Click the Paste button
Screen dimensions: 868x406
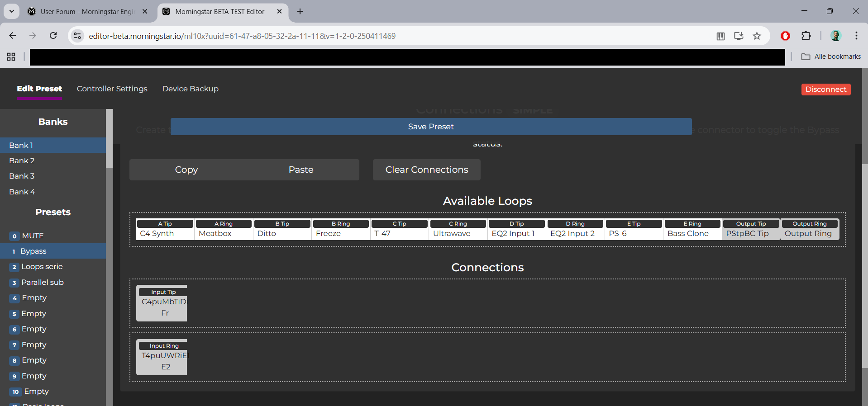(x=301, y=170)
